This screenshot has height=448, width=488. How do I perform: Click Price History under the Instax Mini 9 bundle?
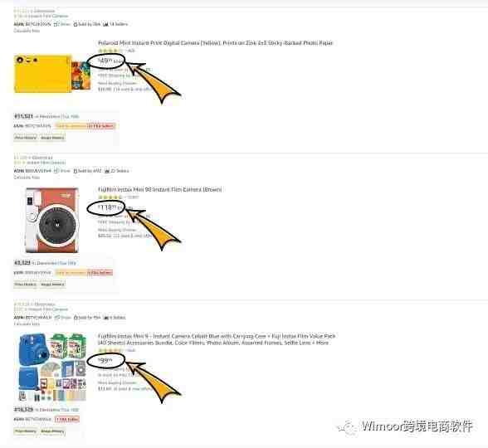click(x=26, y=431)
